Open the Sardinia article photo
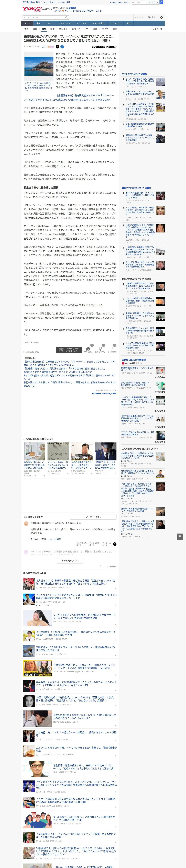 tap(39, 66)
